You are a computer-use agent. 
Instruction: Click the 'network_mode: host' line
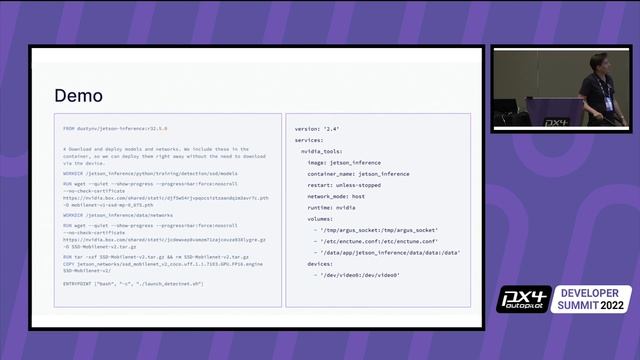(336, 196)
